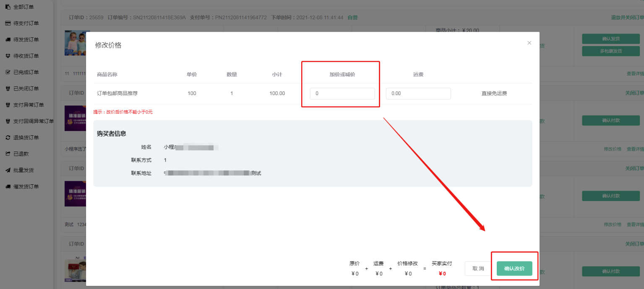Viewport: 644px width, 289px height.
Task: Go to 支付异常订单 in the sidebar
Action: (x=29, y=105)
